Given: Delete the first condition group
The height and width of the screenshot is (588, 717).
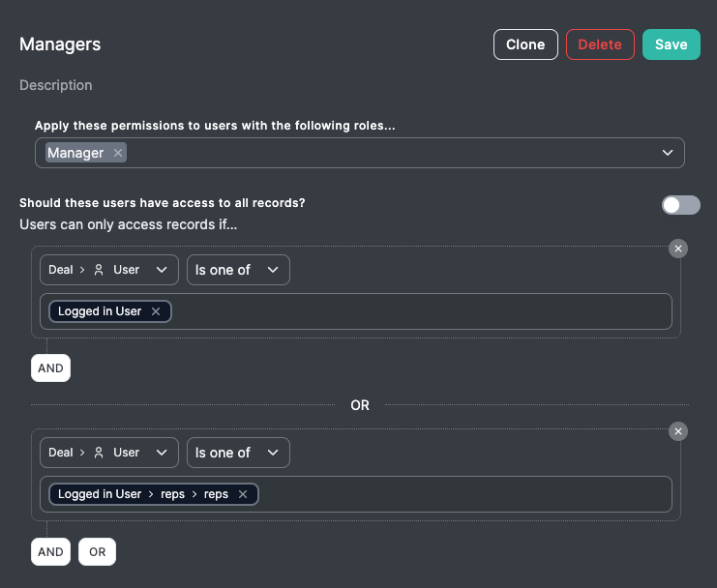Looking at the screenshot, I should point(678,249).
